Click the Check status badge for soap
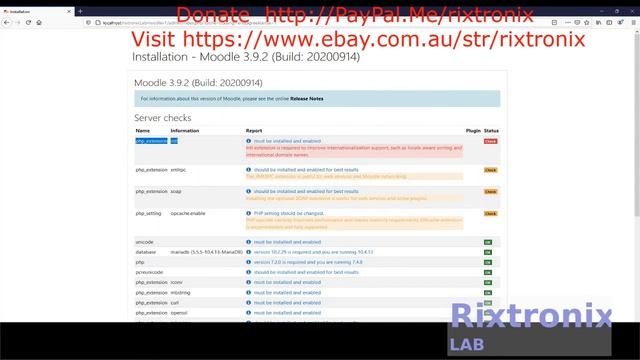This screenshot has height=360, width=640. point(490,191)
